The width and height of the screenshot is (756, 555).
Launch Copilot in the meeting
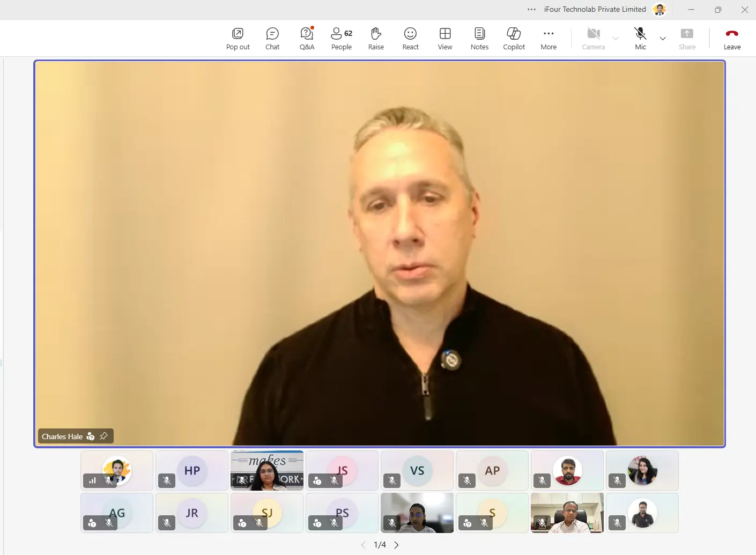514,39
